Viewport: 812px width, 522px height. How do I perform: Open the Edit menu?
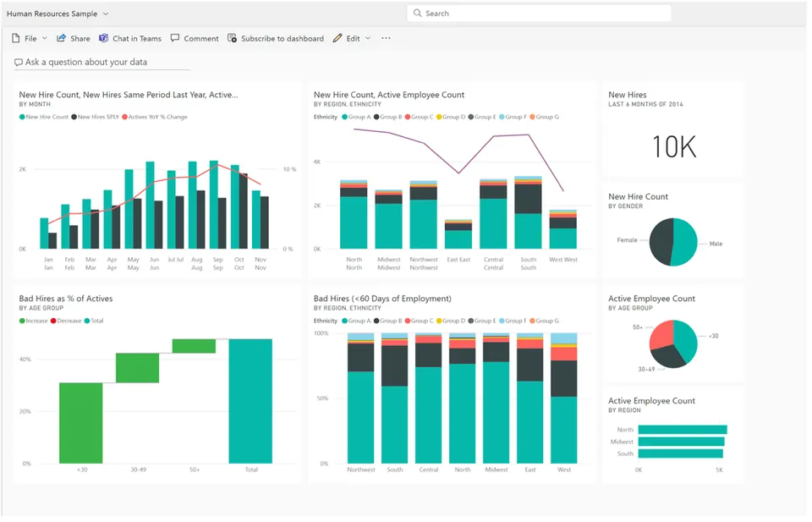352,38
